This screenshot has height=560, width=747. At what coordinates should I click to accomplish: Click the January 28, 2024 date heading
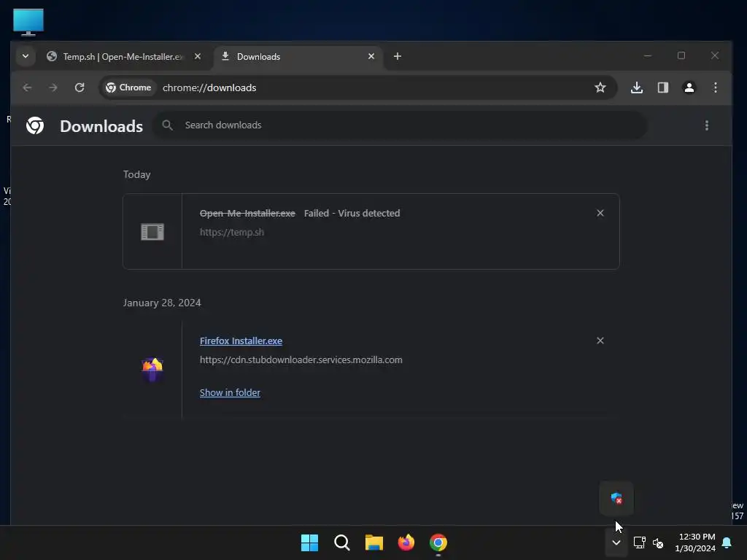point(162,303)
